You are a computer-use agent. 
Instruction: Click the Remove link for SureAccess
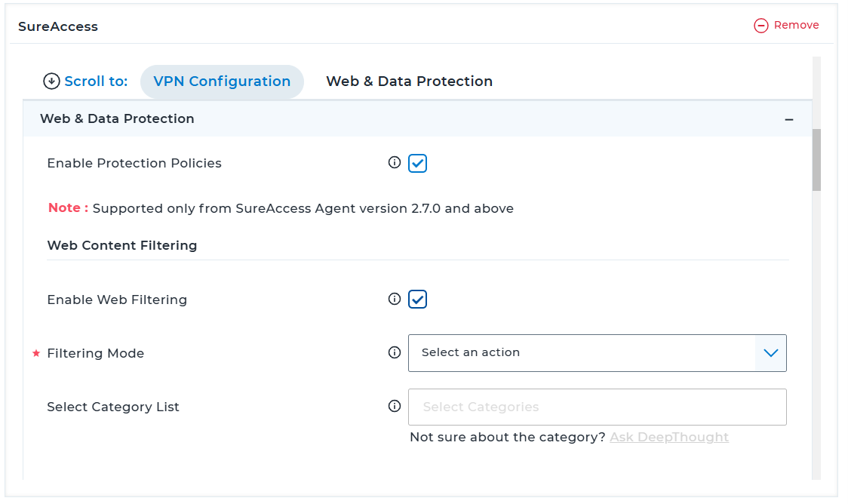point(796,25)
